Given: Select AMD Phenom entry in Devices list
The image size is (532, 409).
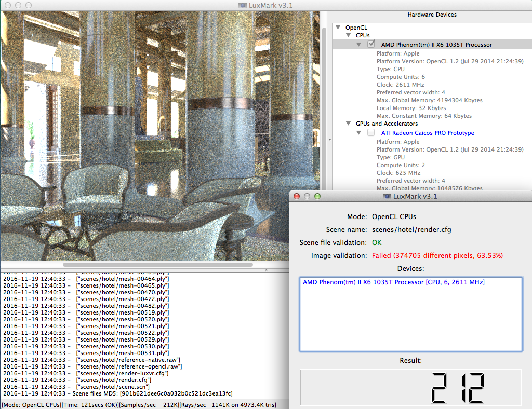Looking at the screenshot, I should pyautogui.click(x=393, y=282).
